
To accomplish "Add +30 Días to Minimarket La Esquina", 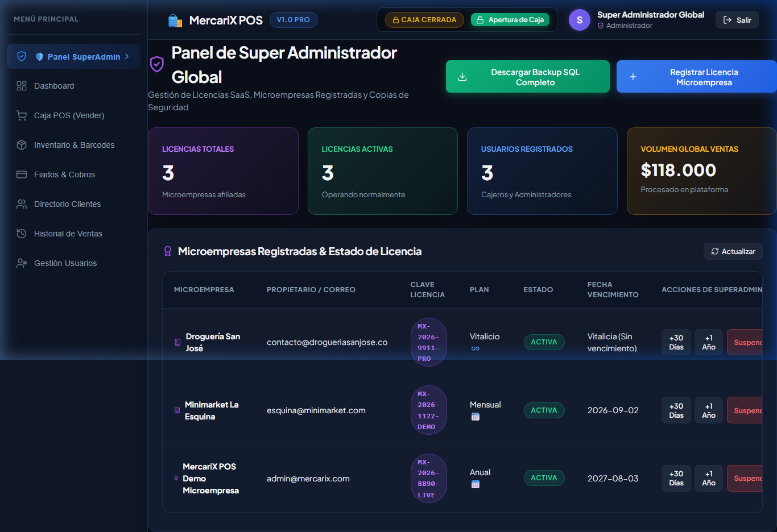I will [x=676, y=410].
